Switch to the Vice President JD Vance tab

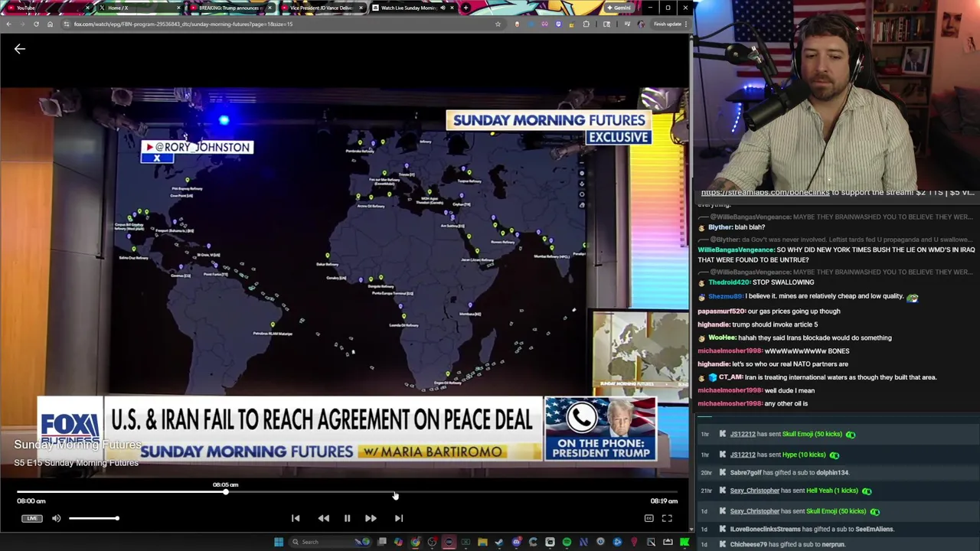tap(322, 8)
